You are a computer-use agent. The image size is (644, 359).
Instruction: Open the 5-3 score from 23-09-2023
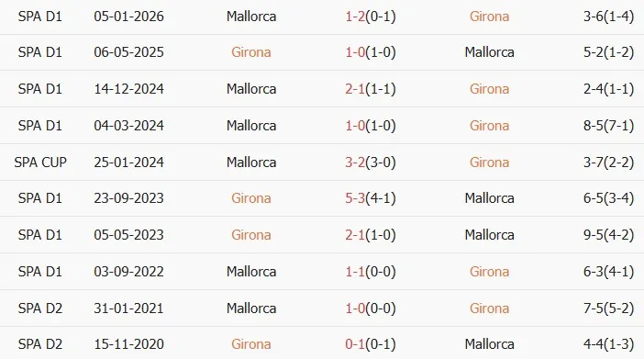tap(355, 198)
